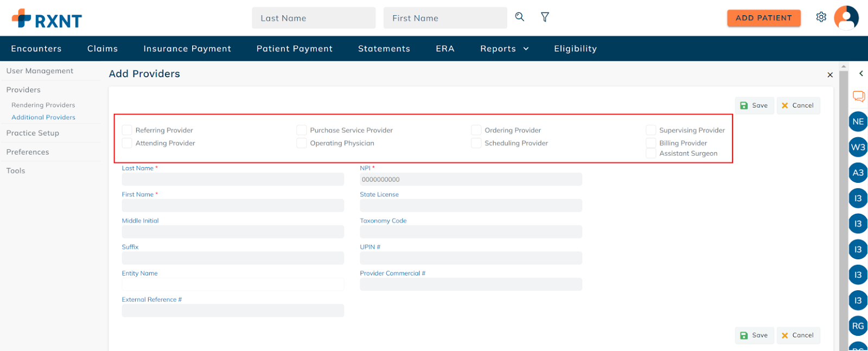Expand the Practice Setup section
This screenshot has width=868, height=351.
coord(33,133)
